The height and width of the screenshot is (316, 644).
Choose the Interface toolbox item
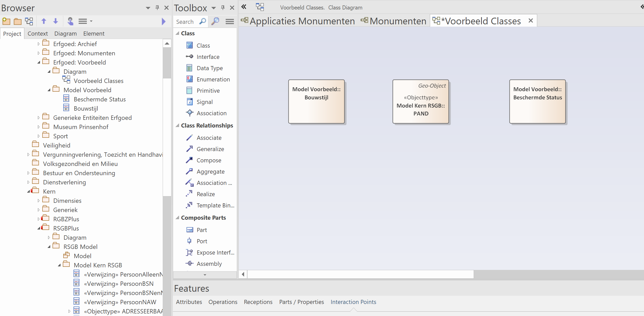click(x=208, y=57)
